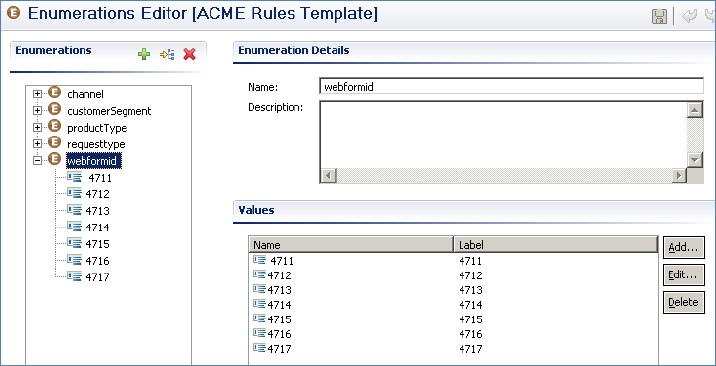Select value 4714 in the tree

coord(97,227)
